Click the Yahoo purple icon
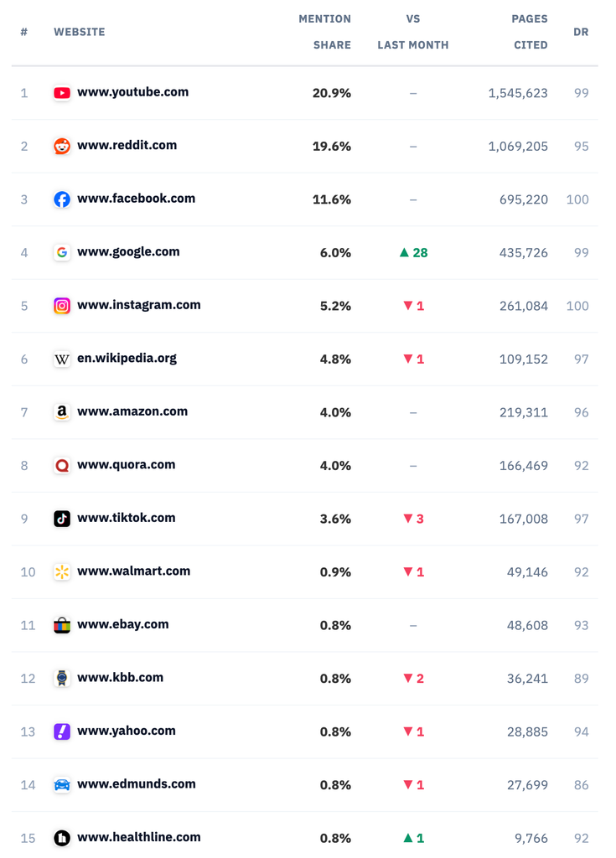 (62, 731)
